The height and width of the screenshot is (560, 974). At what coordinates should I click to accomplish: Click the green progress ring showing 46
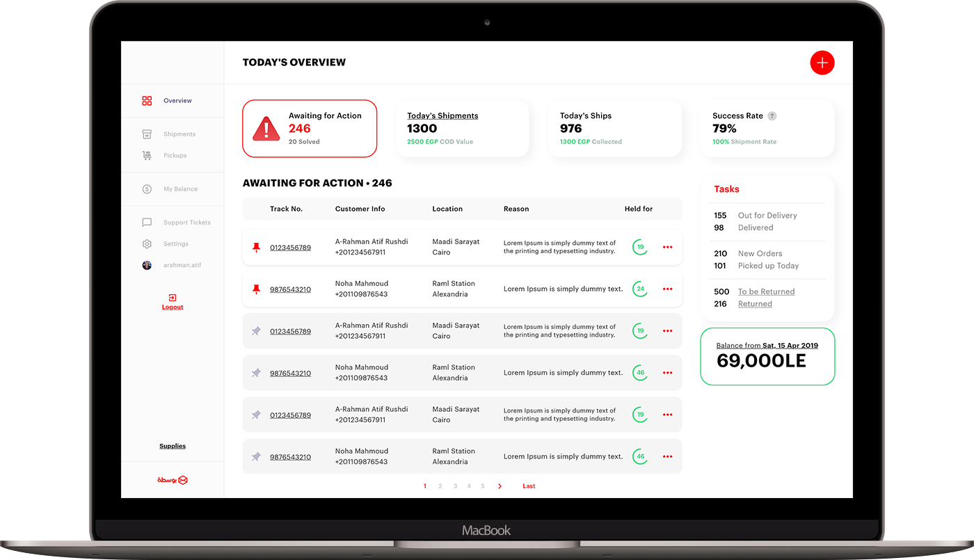tap(639, 372)
